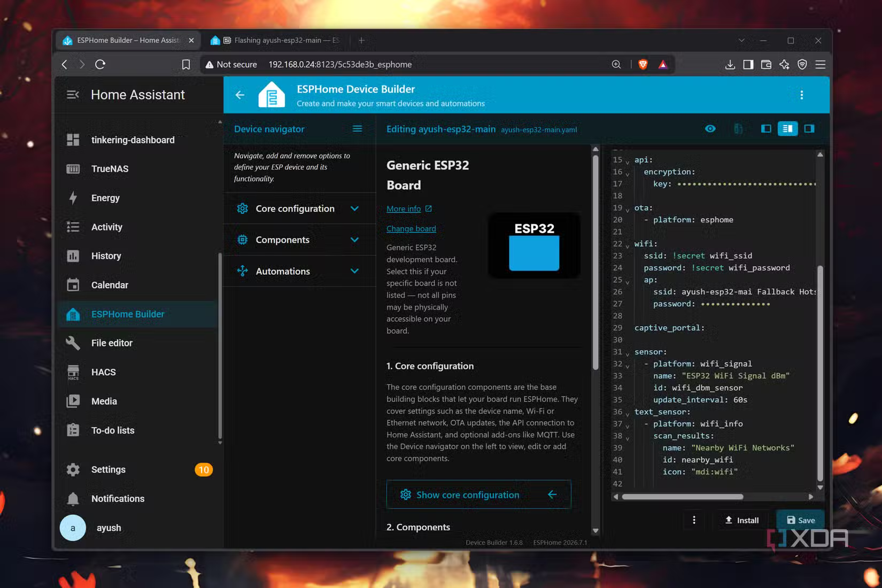Bookmark this page with the bookmark icon
The image size is (882, 588).
pos(186,65)
